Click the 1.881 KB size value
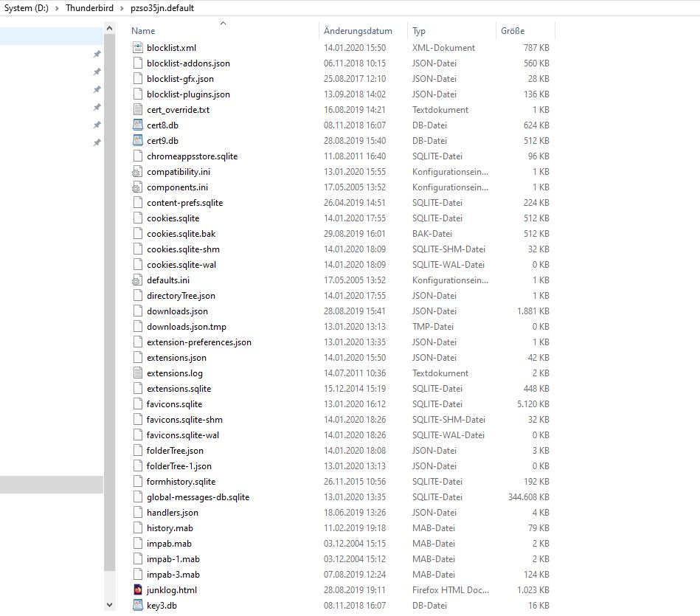700x616 pixels. pos(533,311)
